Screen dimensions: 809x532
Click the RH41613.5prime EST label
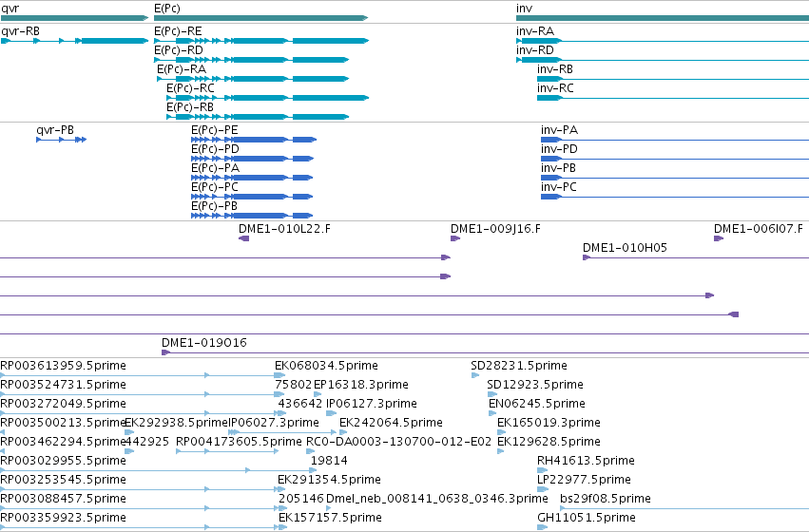(x=587, y=461)
